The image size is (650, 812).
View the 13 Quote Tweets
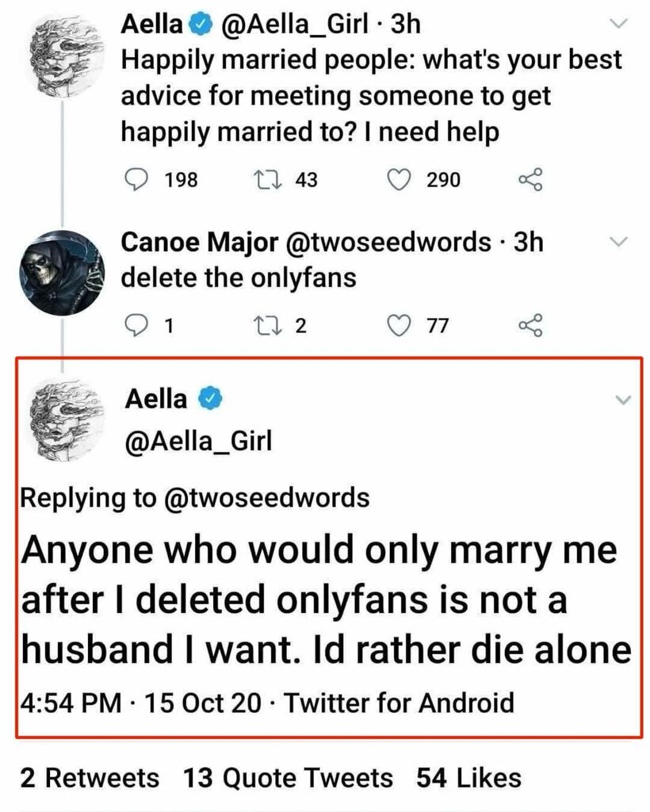(288, 777)
